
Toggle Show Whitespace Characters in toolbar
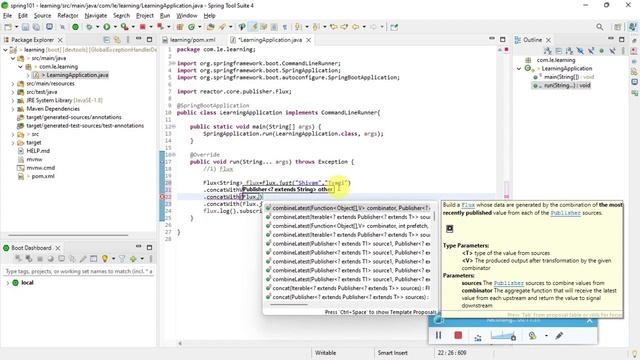(x=285, y=27)
